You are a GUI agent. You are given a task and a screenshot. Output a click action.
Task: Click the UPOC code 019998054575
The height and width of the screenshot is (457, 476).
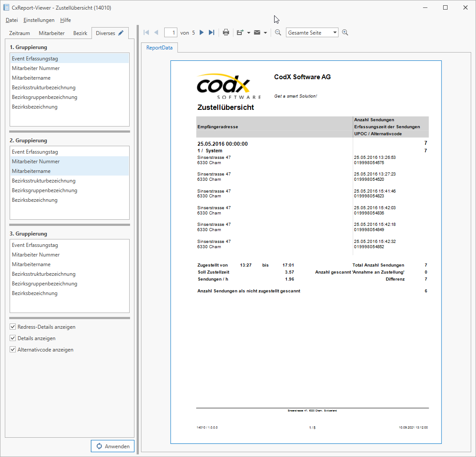pyautogui.click(x=369, y=163)
